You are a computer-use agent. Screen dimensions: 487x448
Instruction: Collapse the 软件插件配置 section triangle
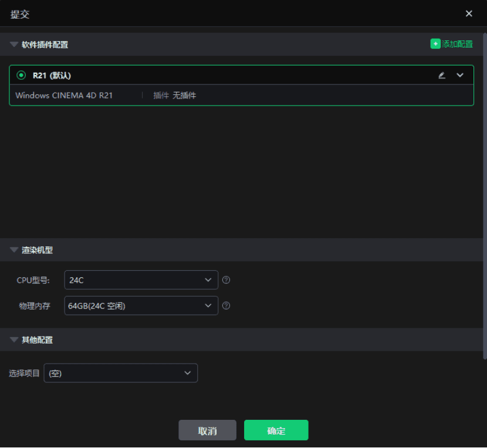pyautogui.click(x=14, y=45)
